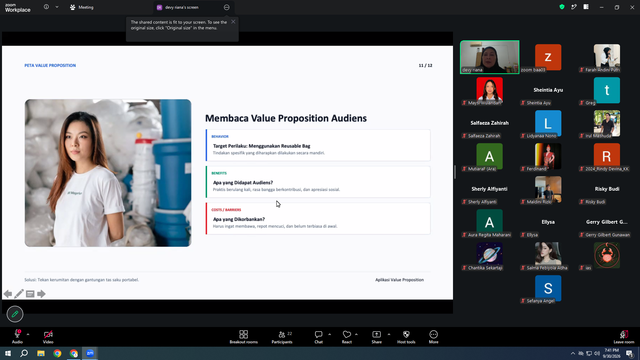This screenshot has width=640, height=360.
Task: Click the Leave room button
Action: click(x=624, y=337)
